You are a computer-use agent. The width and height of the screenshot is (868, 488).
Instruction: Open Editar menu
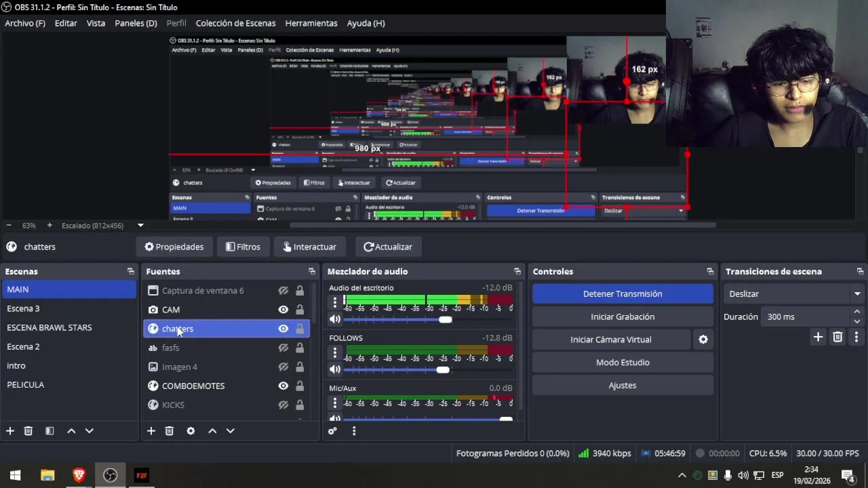point(66,23)
